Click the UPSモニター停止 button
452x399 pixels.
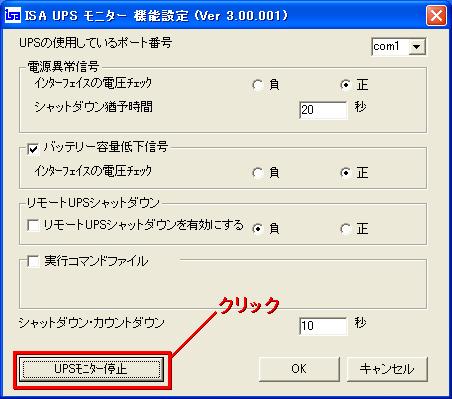[x=92, y=369]
